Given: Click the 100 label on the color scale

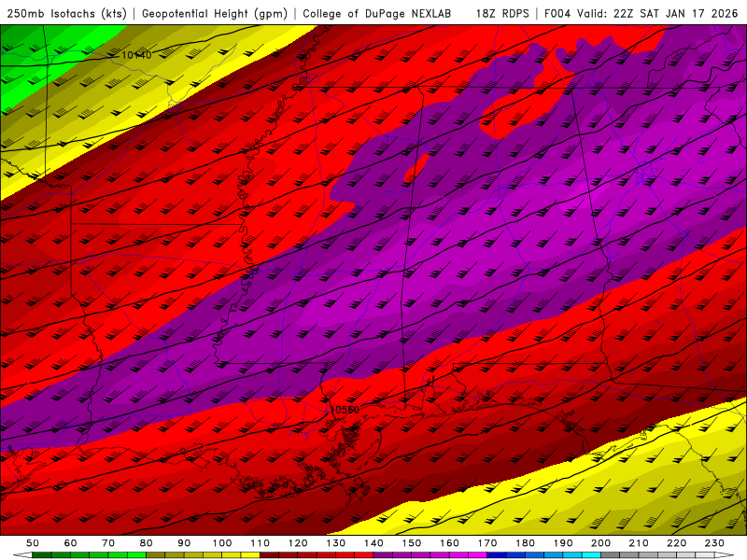Looking at the screenshot, I should coord(222,543).
